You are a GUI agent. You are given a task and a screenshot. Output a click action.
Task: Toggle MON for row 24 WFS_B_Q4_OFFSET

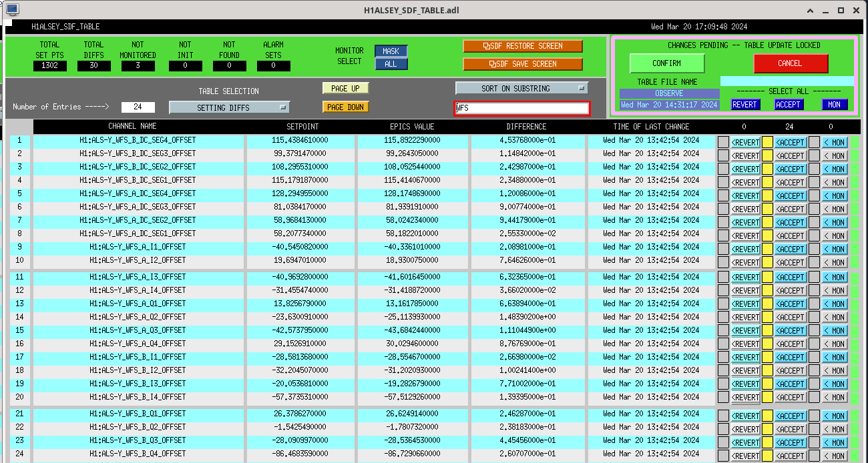pos(835,456)
